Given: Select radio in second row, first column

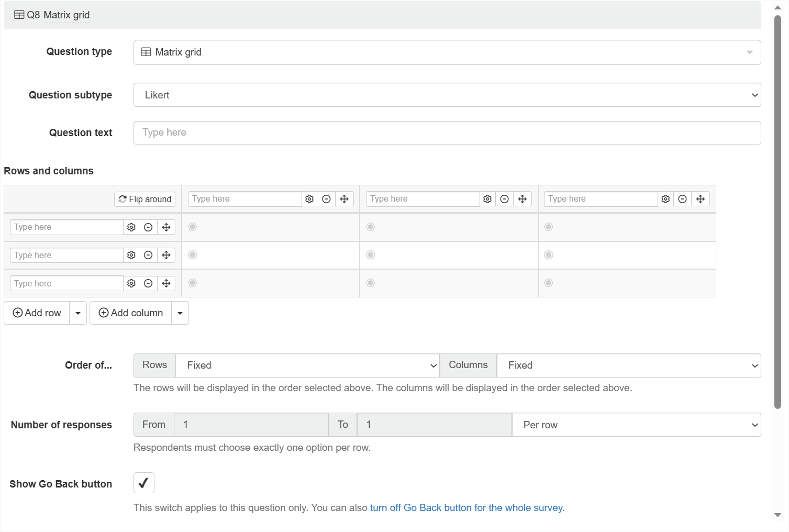Looking at the screenshot, I should click(x=193, y=255).
